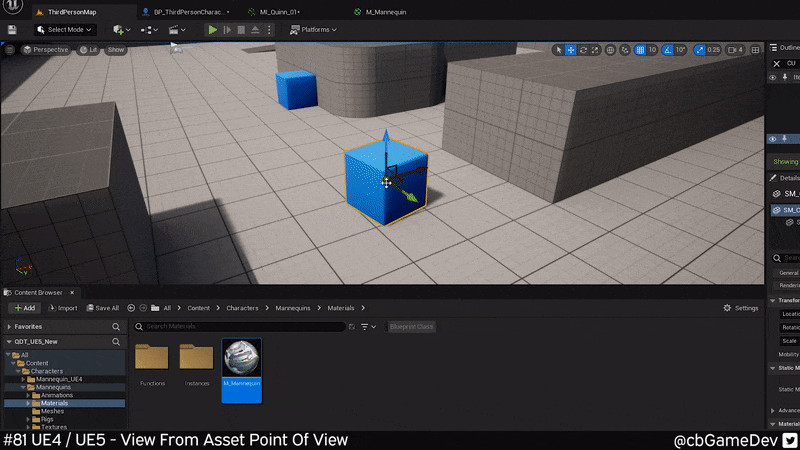
Task: Switch to the MI_Quinn_01 tab
Action: point(280,12)
